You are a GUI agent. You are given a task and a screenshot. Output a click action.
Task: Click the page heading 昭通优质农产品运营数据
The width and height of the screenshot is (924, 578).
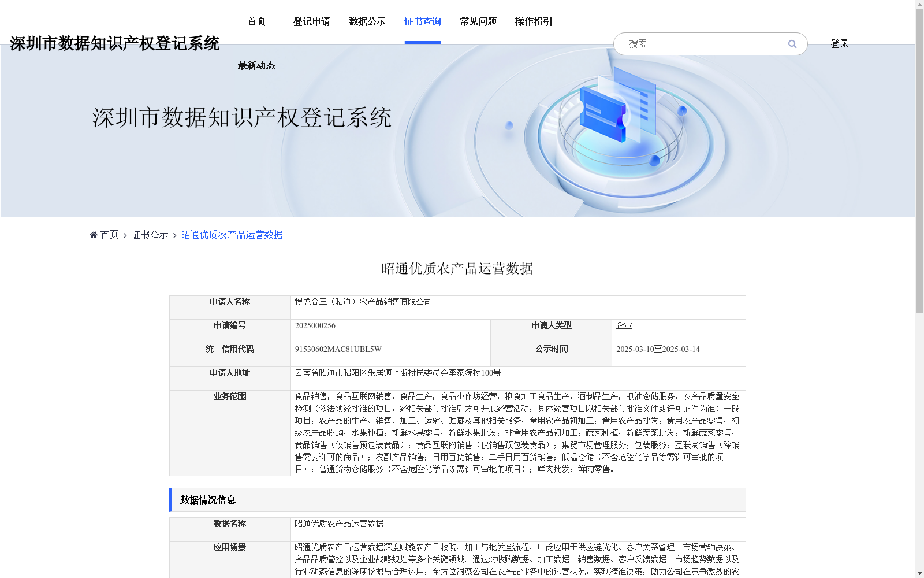pyautogui.click(x=457, y=269)
